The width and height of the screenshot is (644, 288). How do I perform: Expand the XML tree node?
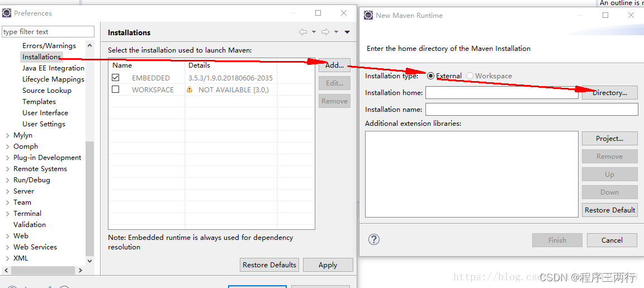coord(8,258)
